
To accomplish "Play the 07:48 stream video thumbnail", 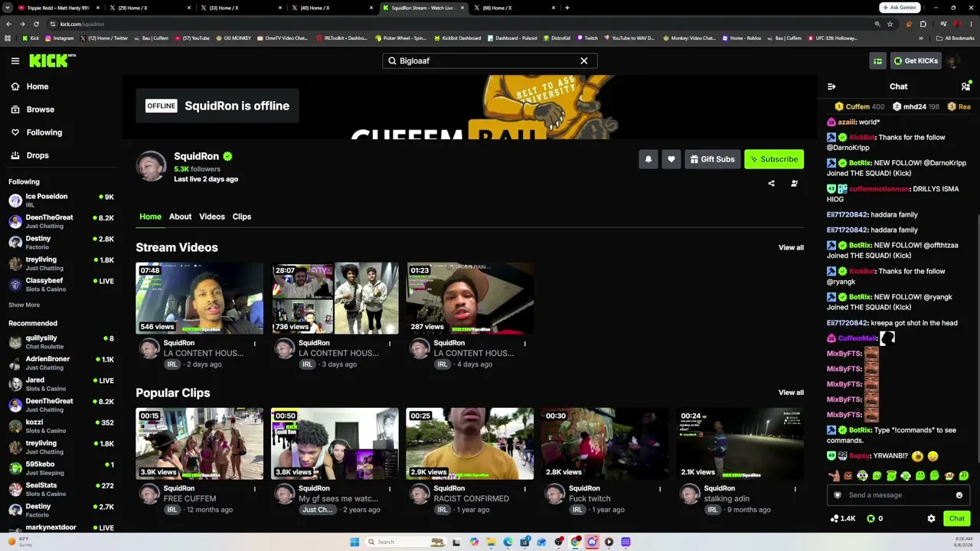I will tap(200, 298).
